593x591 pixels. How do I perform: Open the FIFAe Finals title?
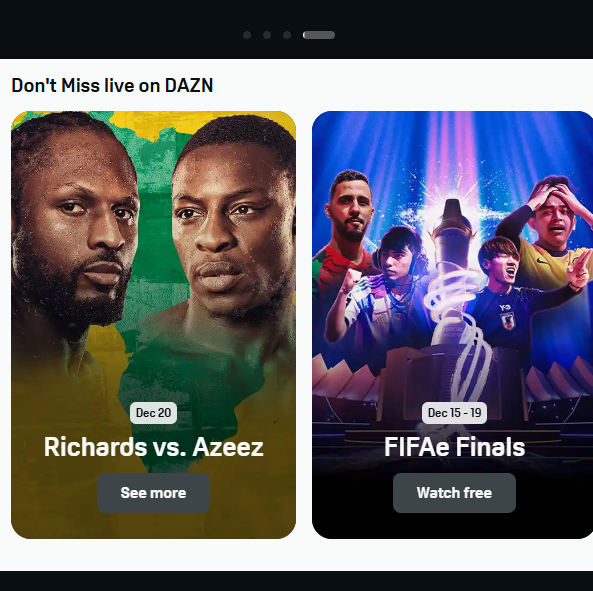coord(454,447)
